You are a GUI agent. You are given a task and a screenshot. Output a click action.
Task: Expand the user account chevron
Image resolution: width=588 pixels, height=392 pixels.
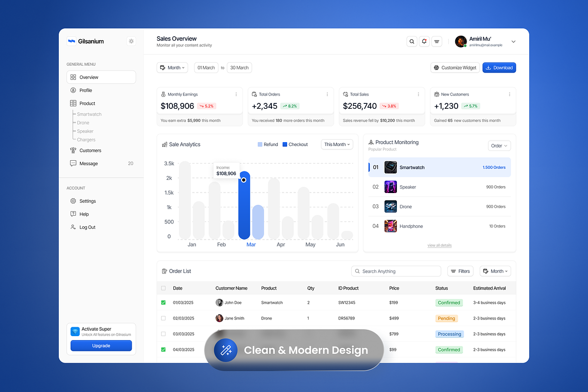coord(514,42)
